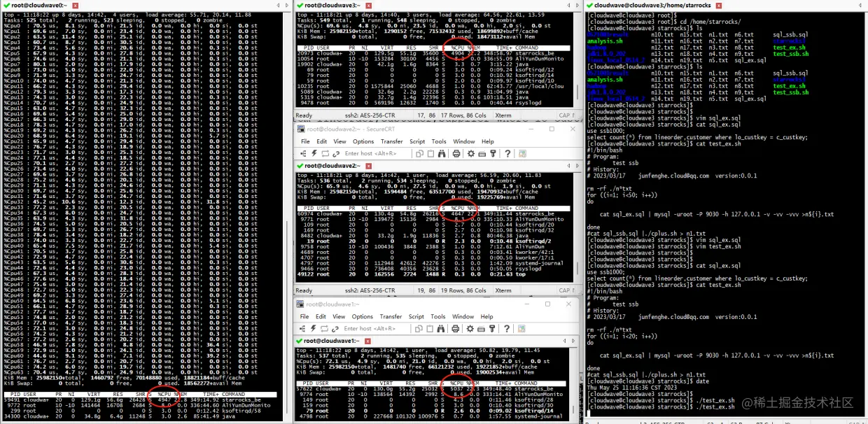This screenshot has height=424, width=868.
Task: Click Help question mark in cloudwave2 toolbar
Action: pyautogui.click(x=507, y=153)
